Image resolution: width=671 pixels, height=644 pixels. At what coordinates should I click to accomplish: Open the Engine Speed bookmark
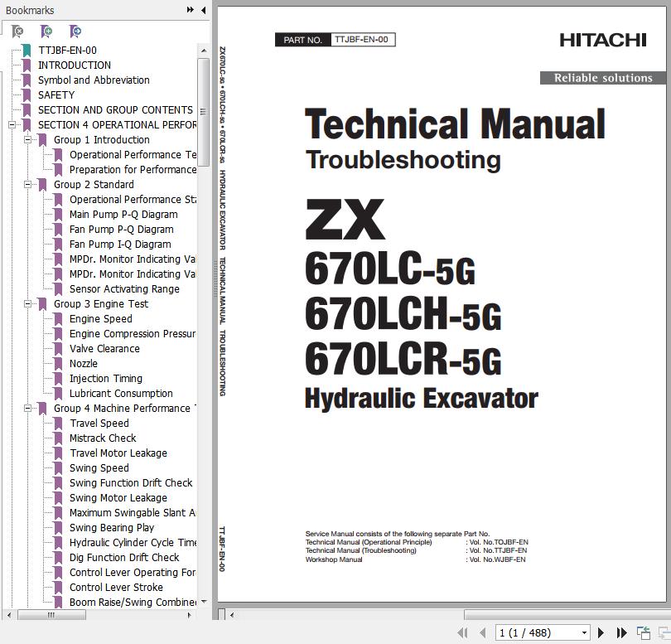(x=101, y=319)
